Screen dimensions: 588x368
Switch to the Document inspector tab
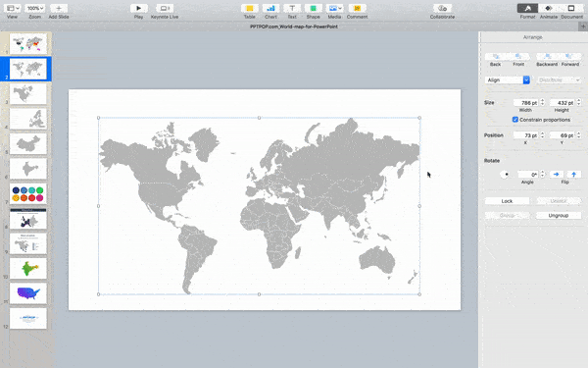[571, 8]
